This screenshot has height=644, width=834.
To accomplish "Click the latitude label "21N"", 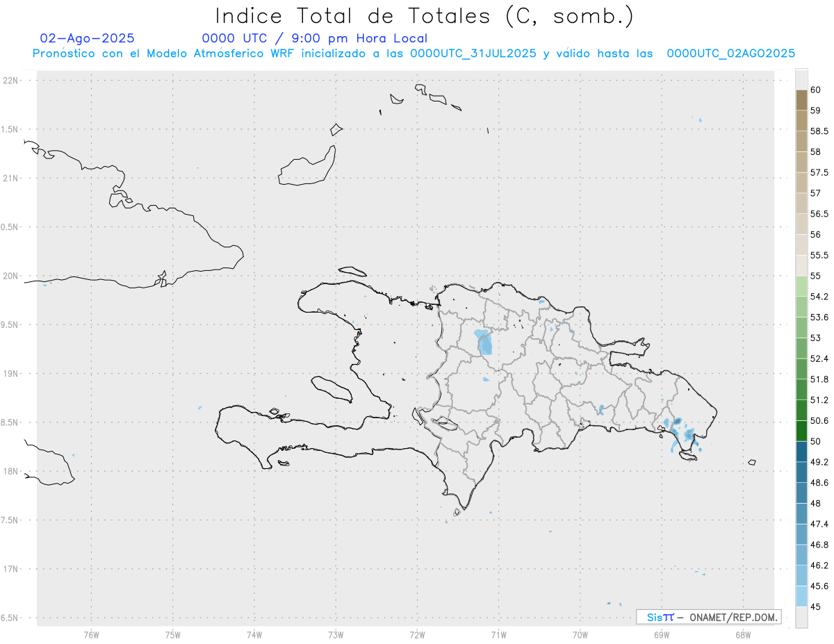I will [12, 179].
